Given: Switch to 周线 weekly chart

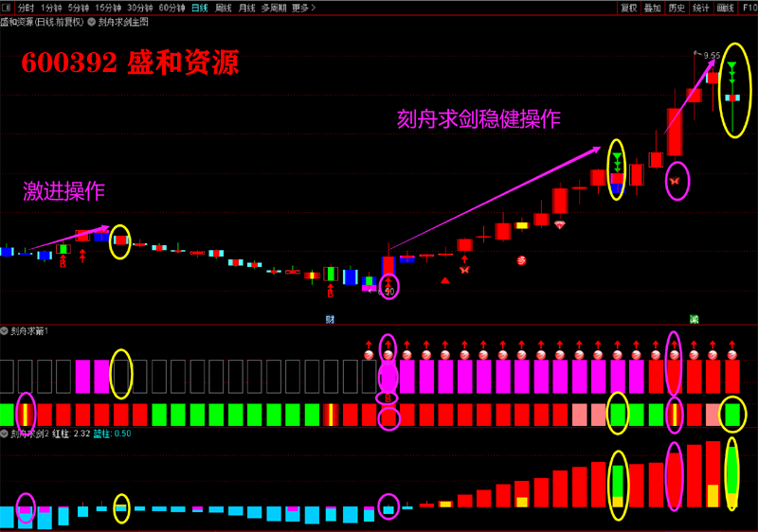Looking at the screenshot, I should tap(224, 8).
